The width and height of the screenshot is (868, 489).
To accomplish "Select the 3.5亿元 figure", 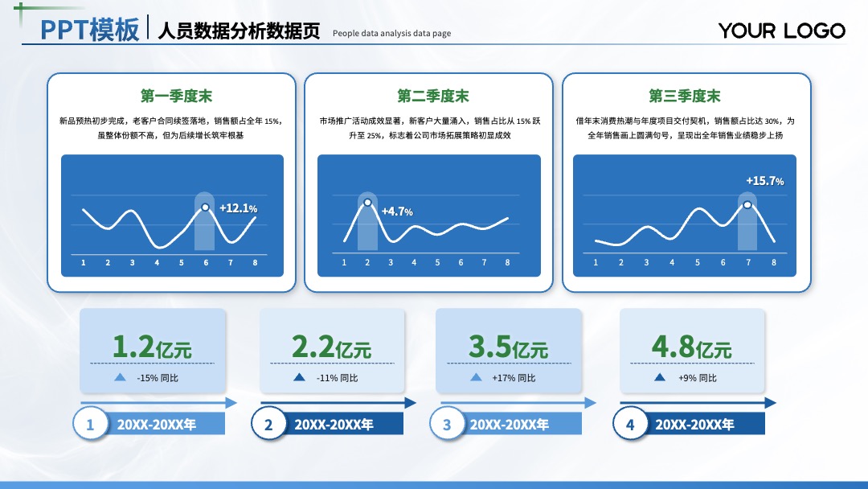I will (x=508, y=347).
